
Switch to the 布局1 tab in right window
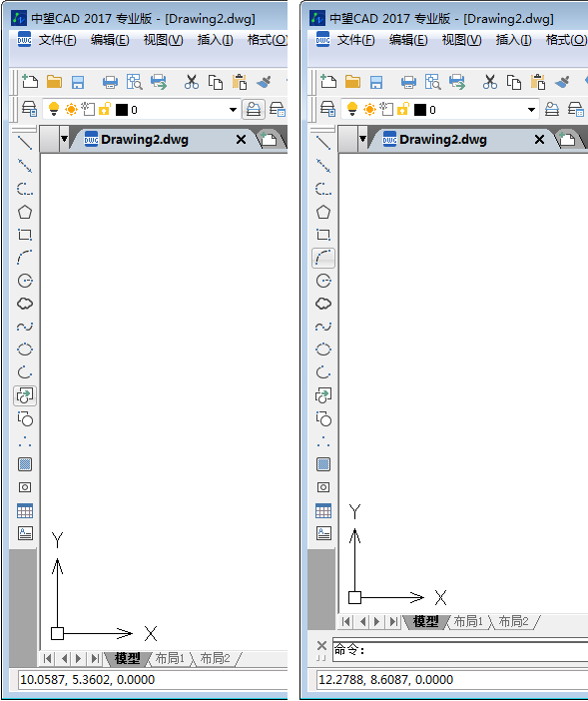click(468, 621)
